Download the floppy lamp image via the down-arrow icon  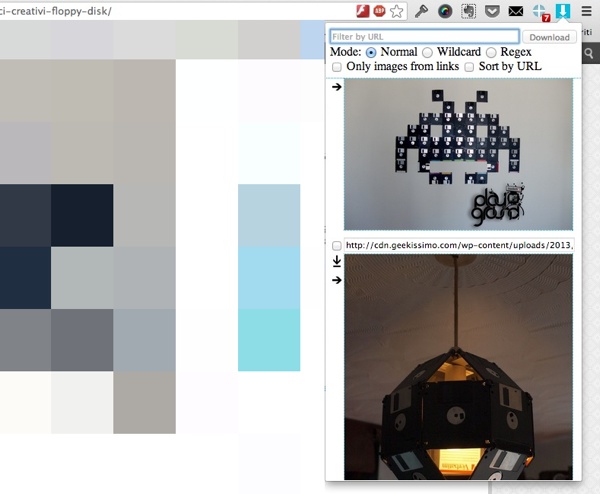click(x=337, y=262)
